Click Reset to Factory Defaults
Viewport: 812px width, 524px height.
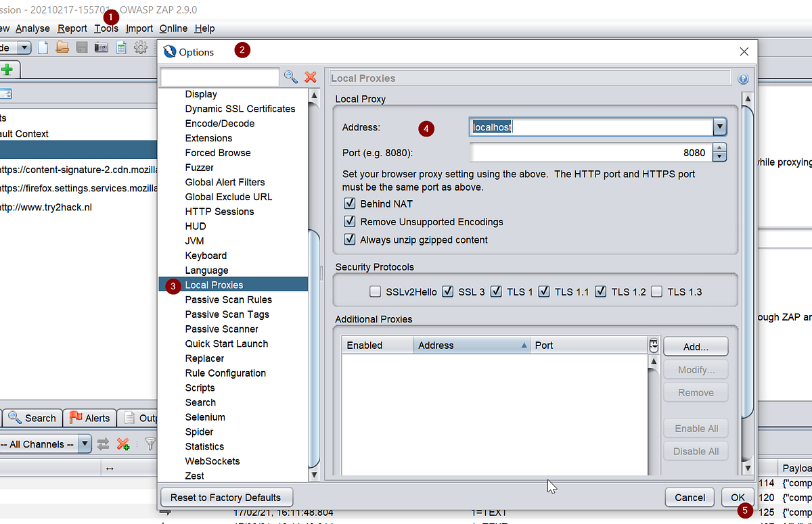226,497
